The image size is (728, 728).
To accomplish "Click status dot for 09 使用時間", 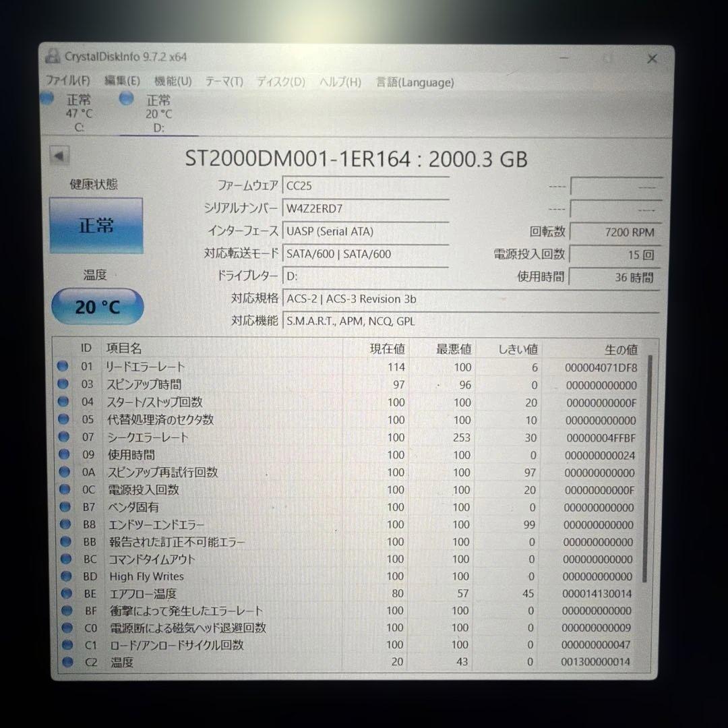I will coord(64,454).
